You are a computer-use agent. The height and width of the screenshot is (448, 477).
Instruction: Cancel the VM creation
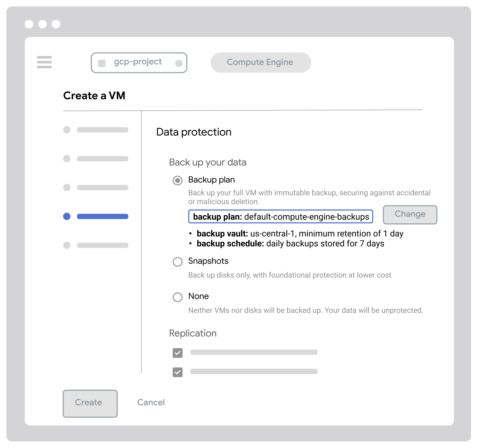click(151, 403)
